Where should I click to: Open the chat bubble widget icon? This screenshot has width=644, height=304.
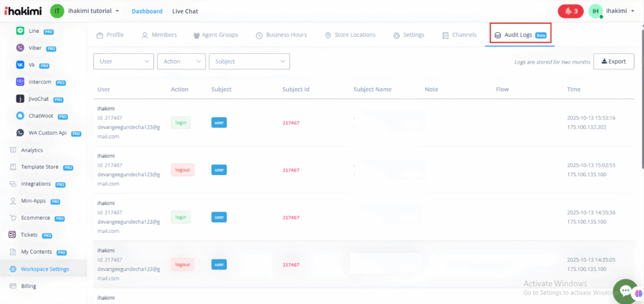(x=625, y=290)
